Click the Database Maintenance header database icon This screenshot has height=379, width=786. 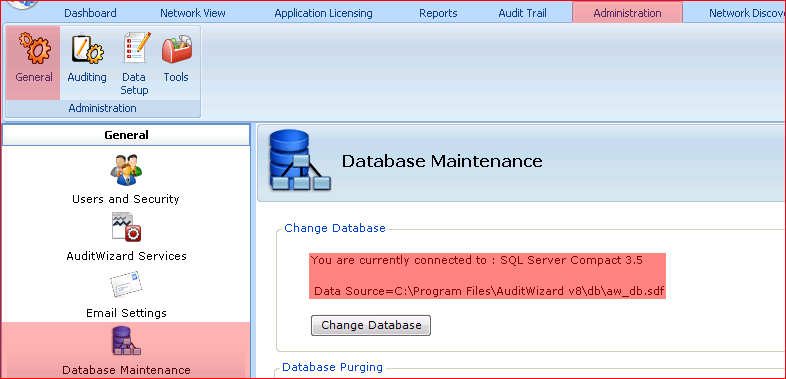pyautogui.click(x=299, y=160)
